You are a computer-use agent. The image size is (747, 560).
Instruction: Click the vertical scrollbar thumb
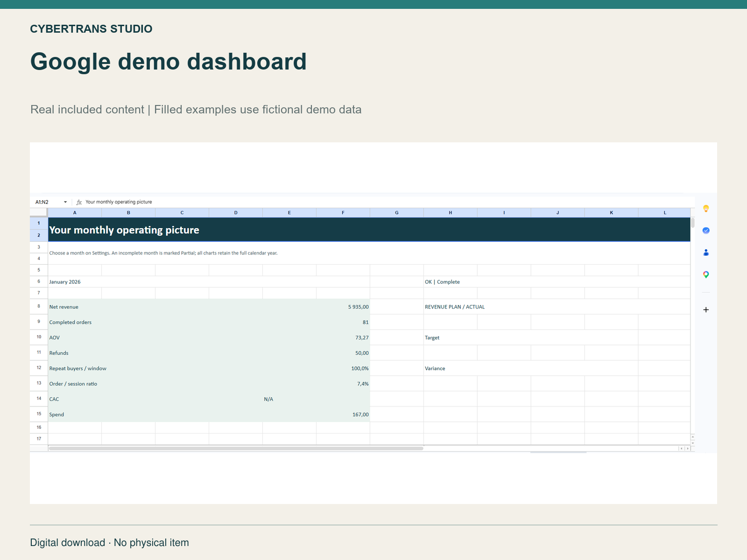(693, 223)
